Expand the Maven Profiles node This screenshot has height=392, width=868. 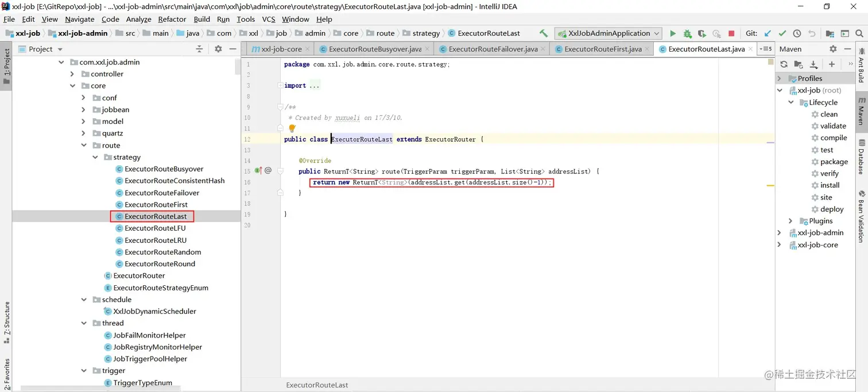(x=780, y=79)
